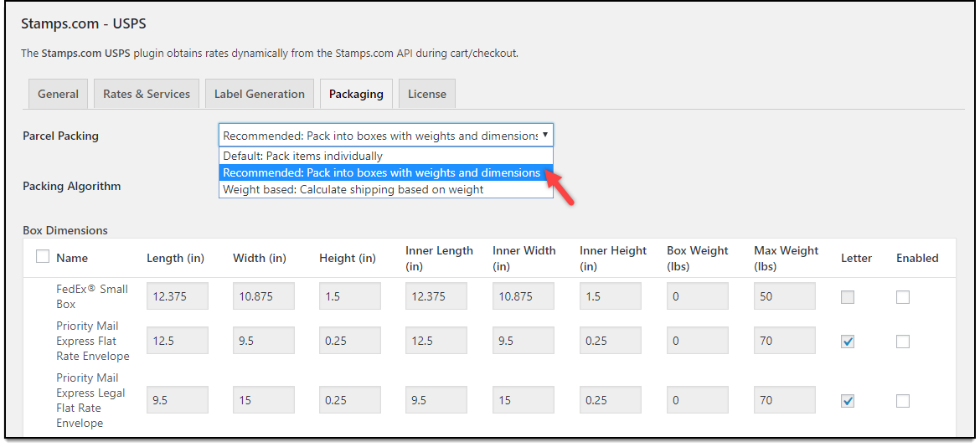Screen dimensions: 980x447
Task: Click Length field of Express Legal Flat Rate Envelope
Action: click(178, 400)
